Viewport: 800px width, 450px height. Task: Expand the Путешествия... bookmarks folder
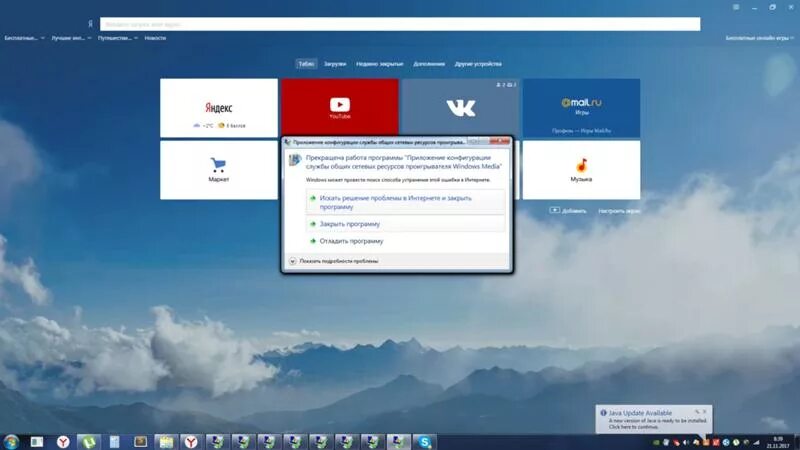coord(117,38)
